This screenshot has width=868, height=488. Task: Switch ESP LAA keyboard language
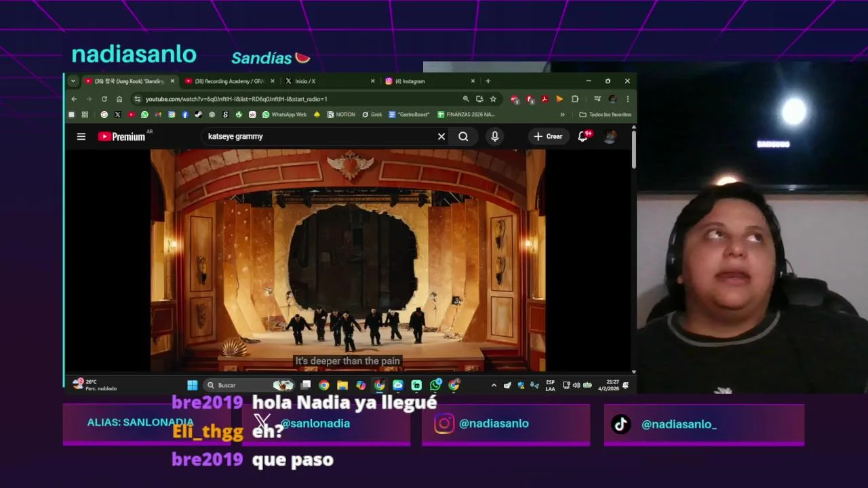(x=550, y=385)
